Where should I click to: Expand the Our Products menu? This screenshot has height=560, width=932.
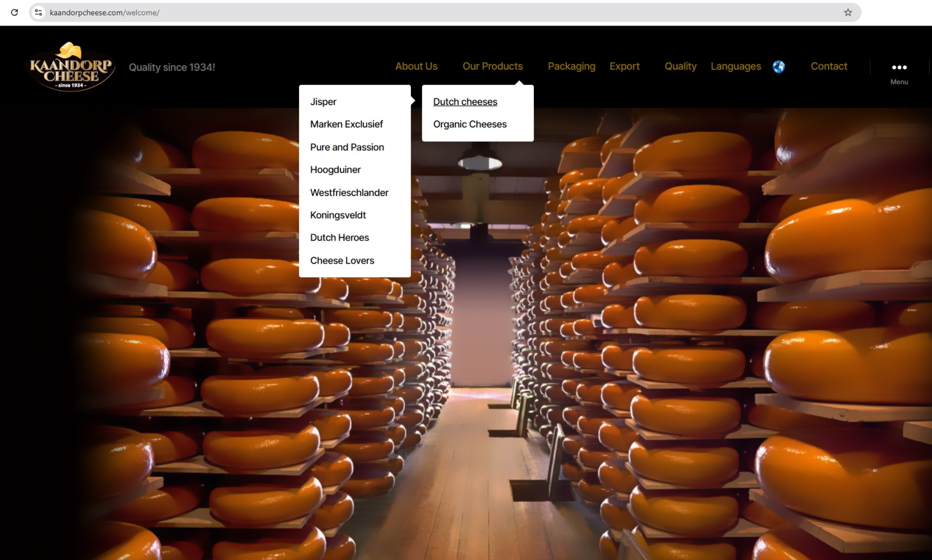492,66
